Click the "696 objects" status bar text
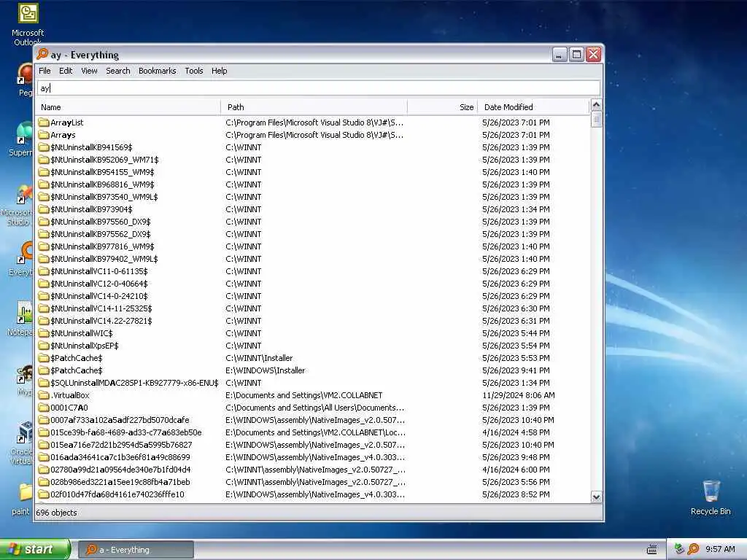 [x=56, y=513]
